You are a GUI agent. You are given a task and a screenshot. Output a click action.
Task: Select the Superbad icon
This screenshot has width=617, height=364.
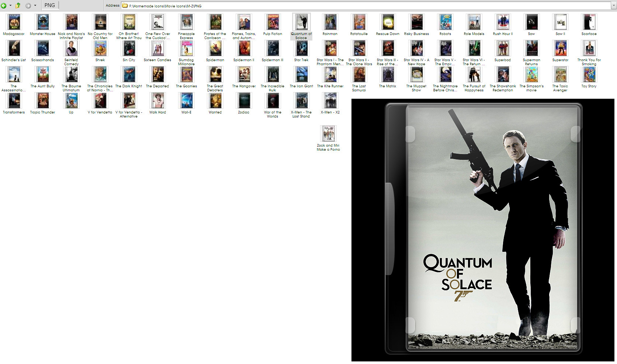(503, 48)
